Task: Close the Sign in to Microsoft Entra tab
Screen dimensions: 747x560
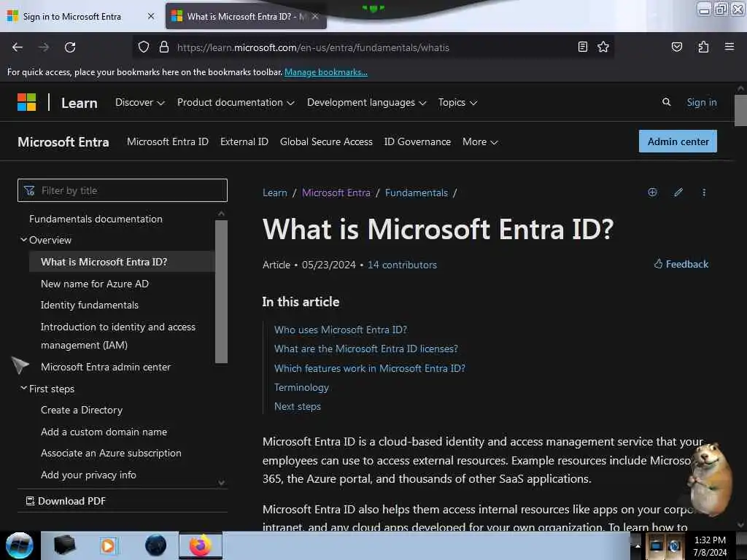Action: pyautogui.click(x=151, y=16)
